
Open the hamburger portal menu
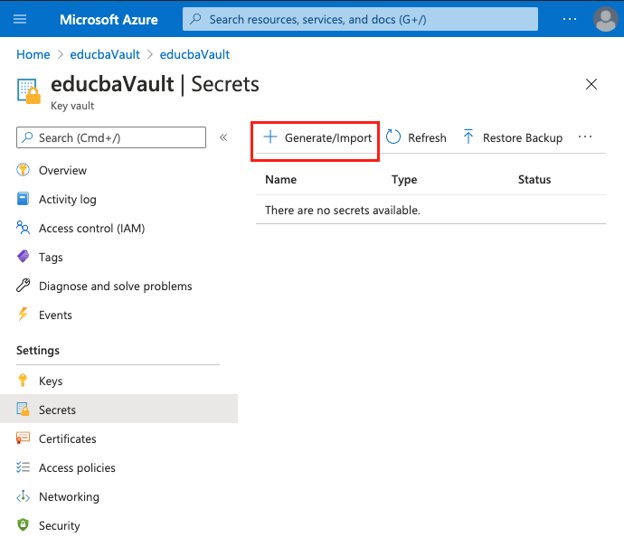click(20, 19)
